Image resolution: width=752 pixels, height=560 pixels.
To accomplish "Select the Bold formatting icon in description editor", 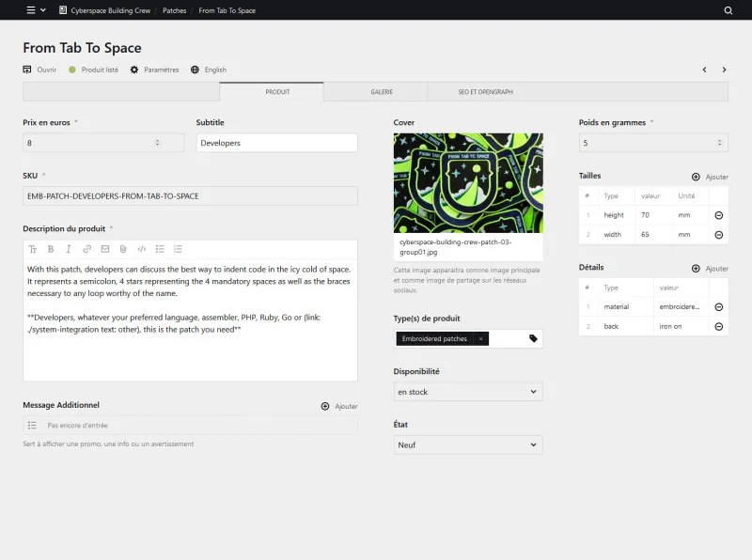I will (52, 249).
